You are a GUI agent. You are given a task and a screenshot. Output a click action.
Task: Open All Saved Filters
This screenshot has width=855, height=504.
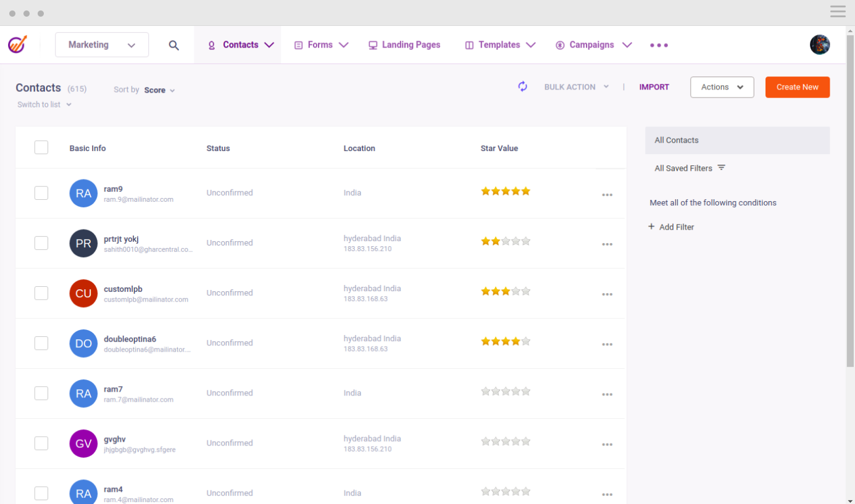click(690, 168)
